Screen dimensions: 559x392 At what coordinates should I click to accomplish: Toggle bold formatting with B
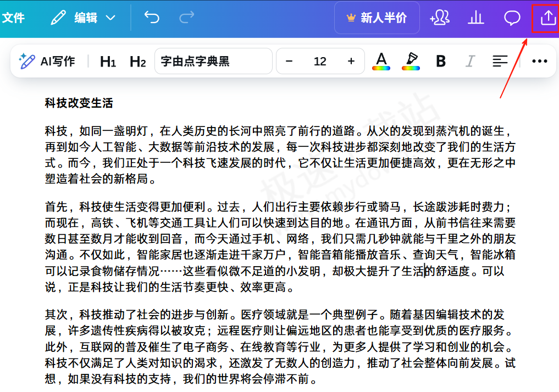[x=440, y=61]
